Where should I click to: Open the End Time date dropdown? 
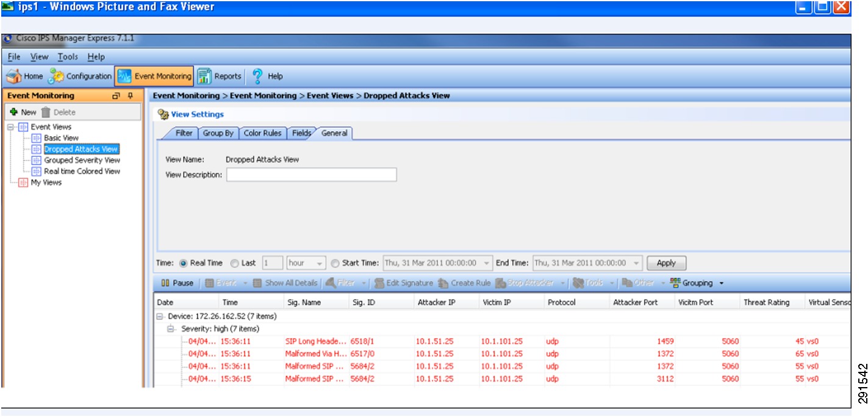click(x=636, y=263)
